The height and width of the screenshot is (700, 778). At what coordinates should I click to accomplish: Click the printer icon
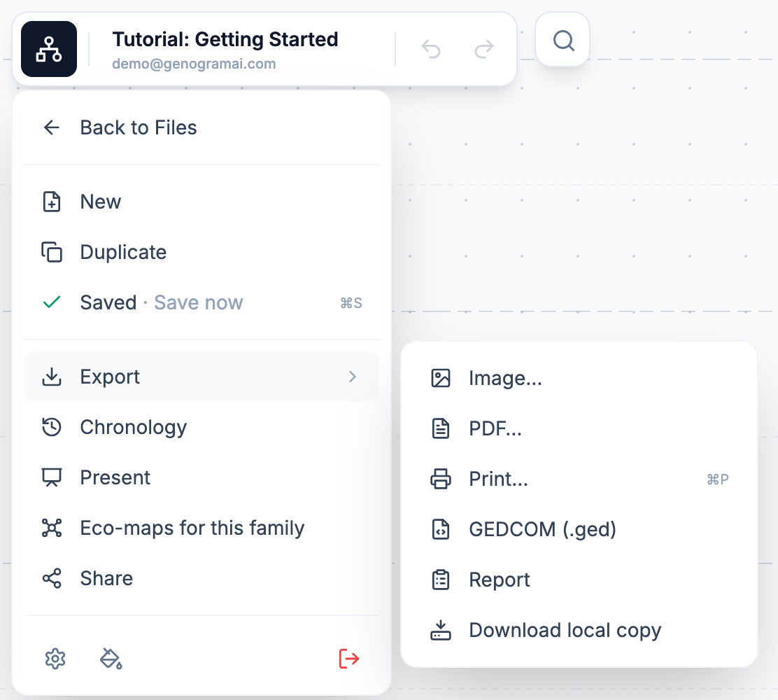[441, 479]
